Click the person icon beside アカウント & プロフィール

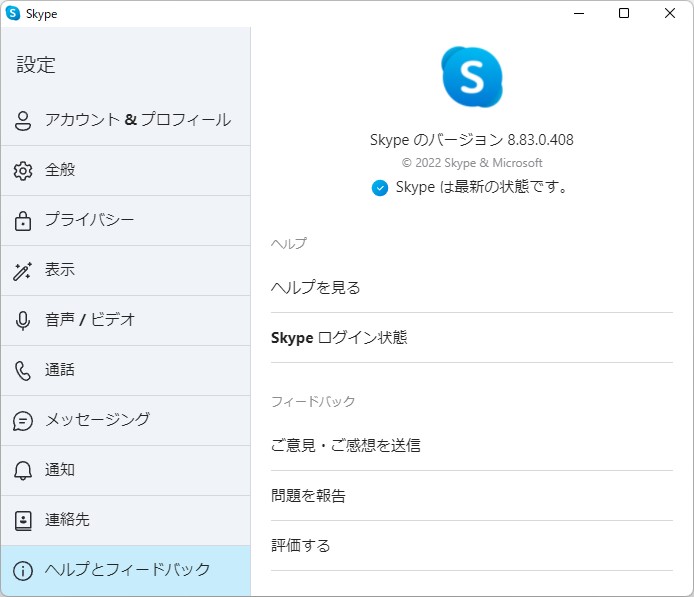tap(23, 121)
